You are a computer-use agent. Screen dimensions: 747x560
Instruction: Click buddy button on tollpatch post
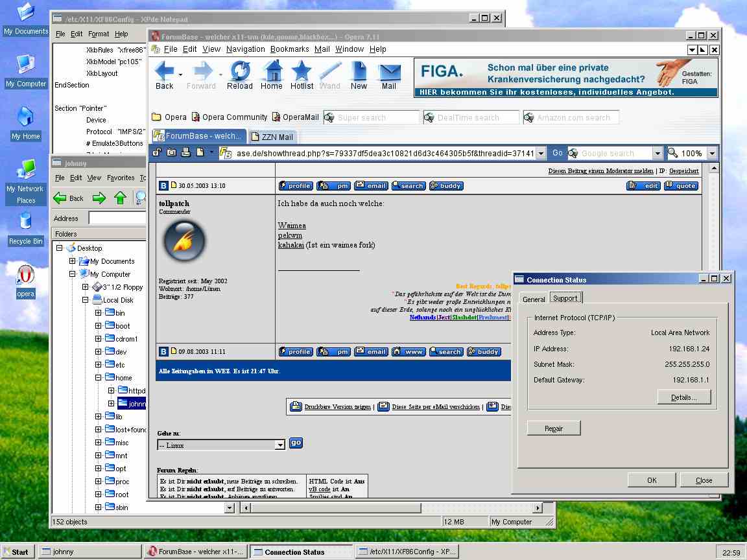(x=446, y=186)
